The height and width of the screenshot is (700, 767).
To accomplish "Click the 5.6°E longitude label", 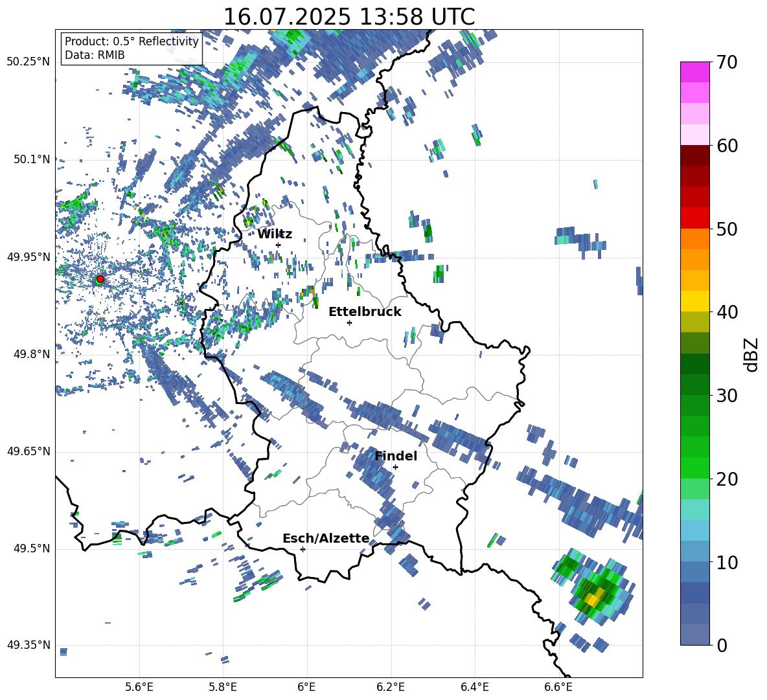I will (x=139, y=687).
